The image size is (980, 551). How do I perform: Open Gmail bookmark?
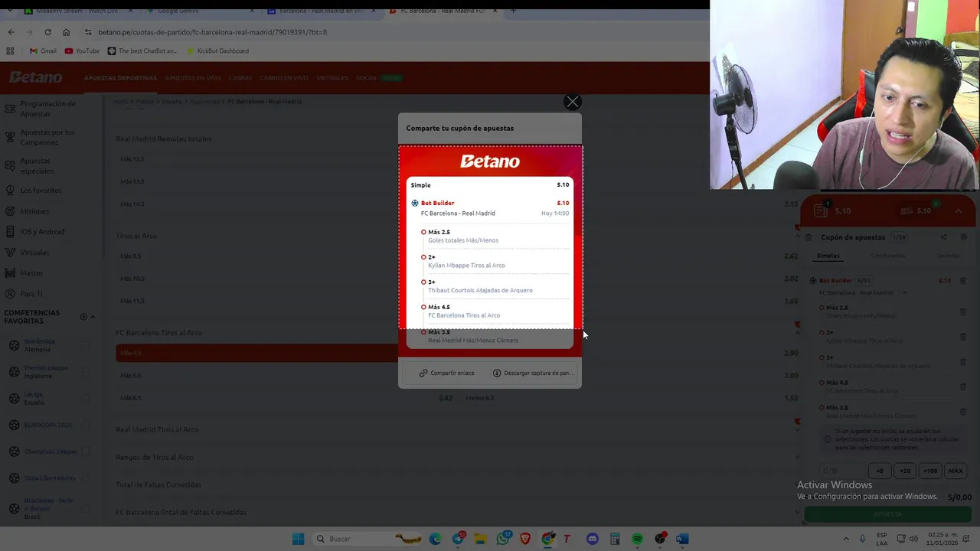[x=43, y=51]
